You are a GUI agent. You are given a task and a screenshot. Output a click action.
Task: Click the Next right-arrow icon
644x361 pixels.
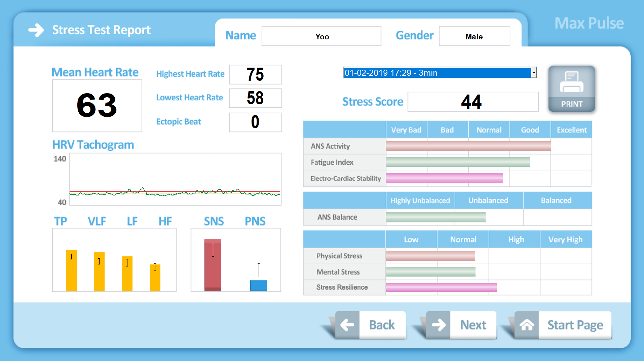tap(438, 325)
